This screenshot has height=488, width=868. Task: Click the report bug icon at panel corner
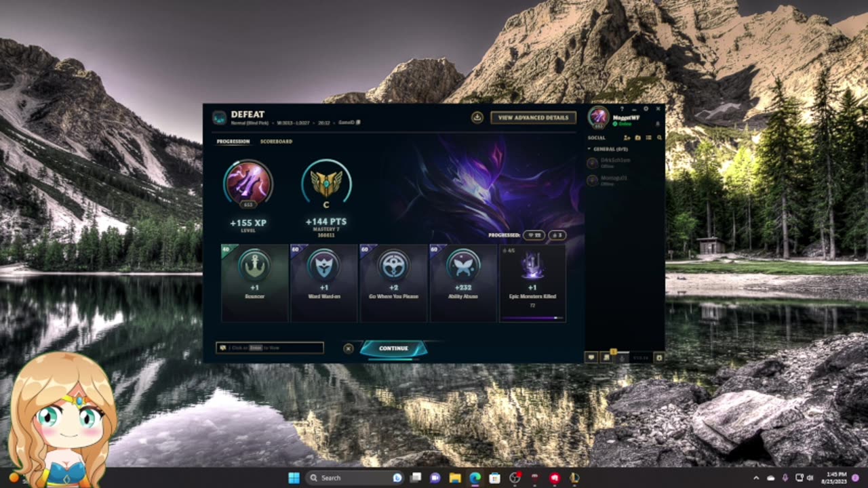point(658,357)
